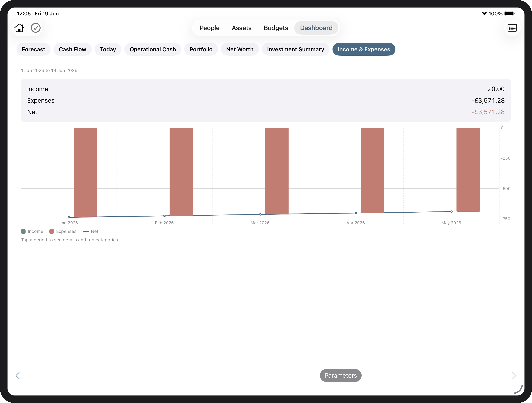
Task: Open the Operational Cash view
Action: point(153,49)
